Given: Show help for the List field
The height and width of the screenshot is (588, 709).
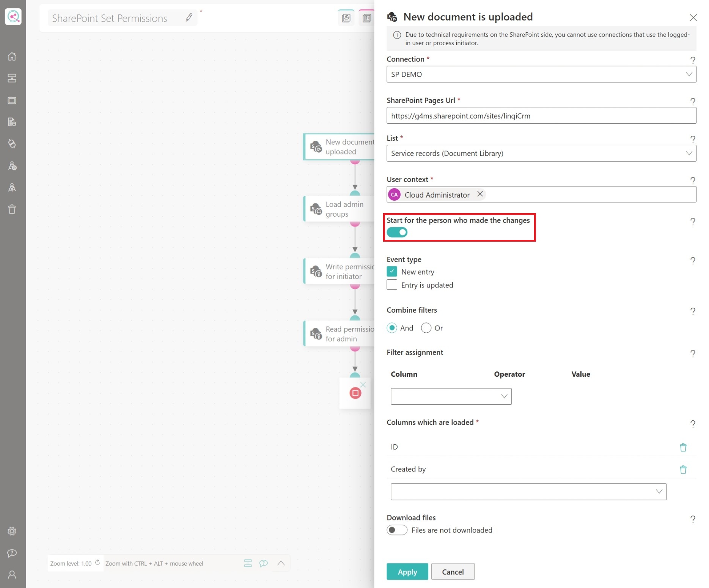Looking at the screenshot, I should pyautogui.click(x=693, y=139).
